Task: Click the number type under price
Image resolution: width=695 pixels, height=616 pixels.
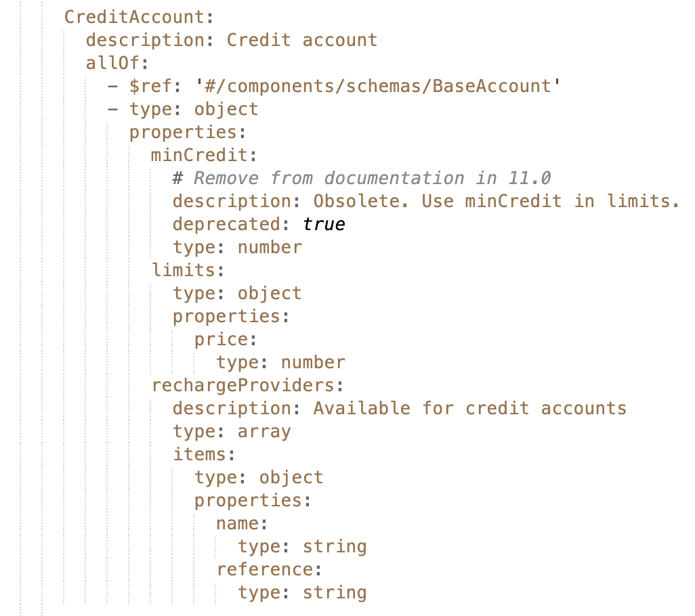Action: tap(313, 362)
